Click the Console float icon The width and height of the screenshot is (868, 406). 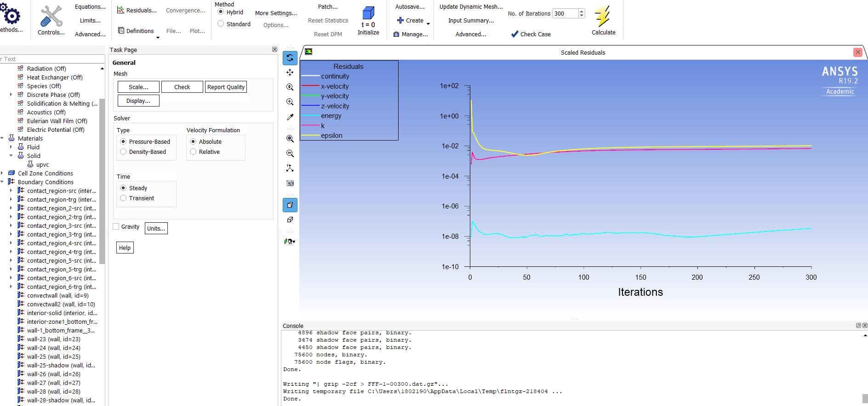[858, 325]
